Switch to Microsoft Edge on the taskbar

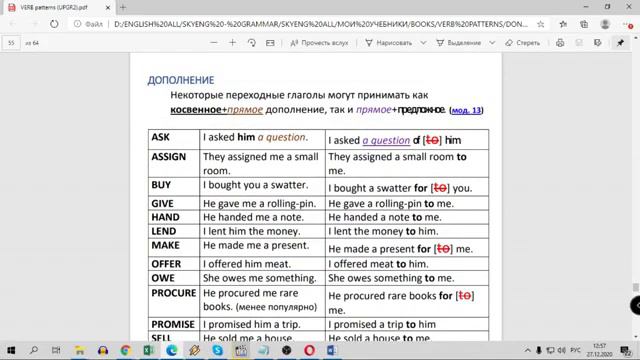point(171,350)
